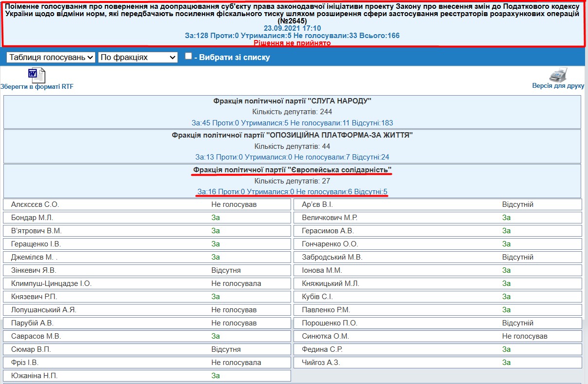
Task: Select deputy name 'Федина С.Р.'
Action: [x=322, y=349]
